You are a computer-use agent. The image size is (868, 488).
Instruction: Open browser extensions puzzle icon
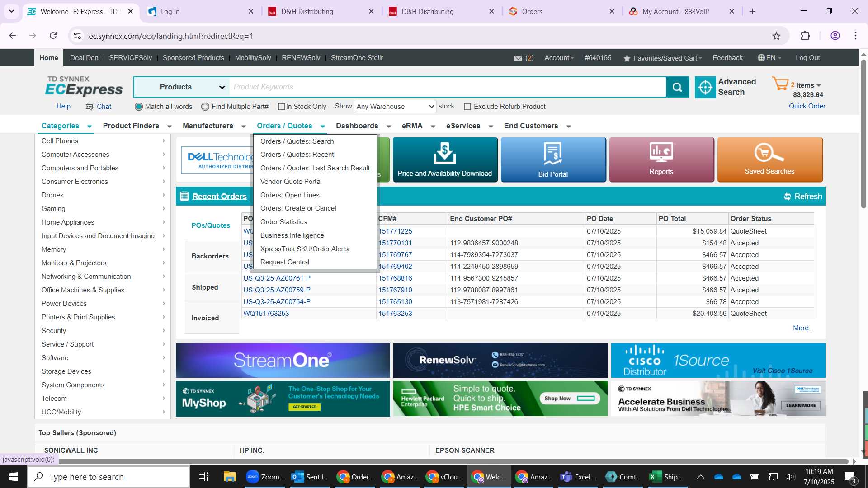pyautogui.click(x=805, y=36)
